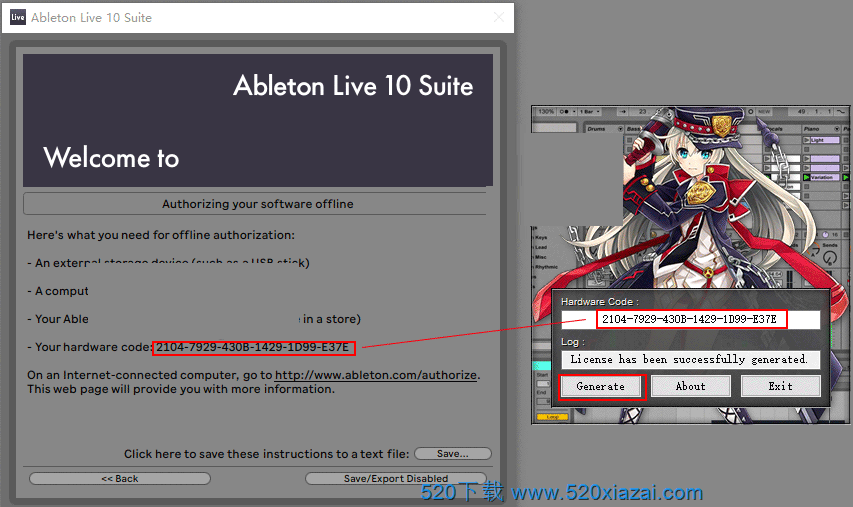Click the Log message text field

pyautogui.click(x=690, y=359)
